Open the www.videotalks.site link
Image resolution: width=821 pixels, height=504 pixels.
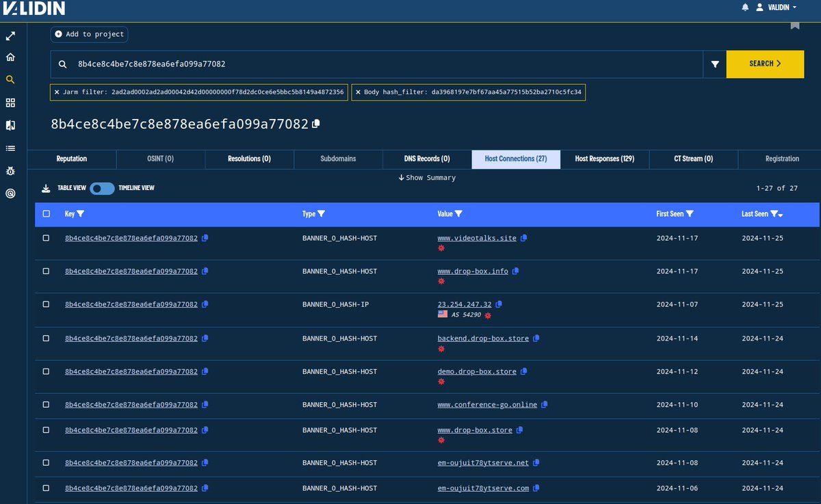(477, 238)
